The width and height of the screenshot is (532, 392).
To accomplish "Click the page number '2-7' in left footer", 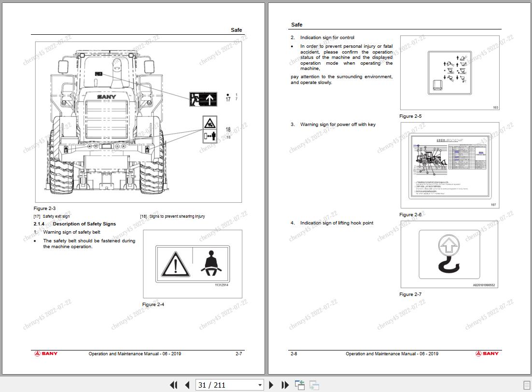I will (x=239, y=354).
